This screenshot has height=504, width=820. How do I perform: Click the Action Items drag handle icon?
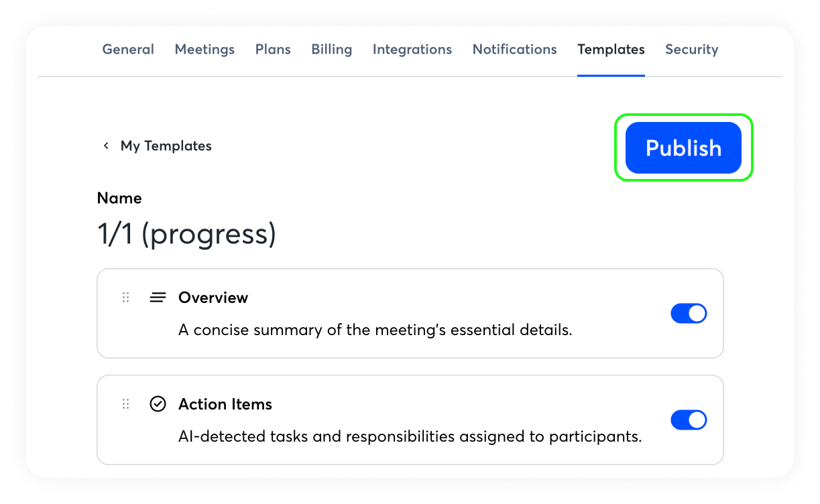point(125,404)
